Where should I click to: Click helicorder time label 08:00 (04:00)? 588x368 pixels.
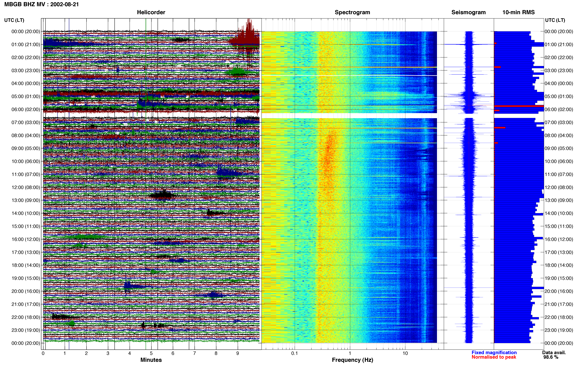[x=26, y=135]
